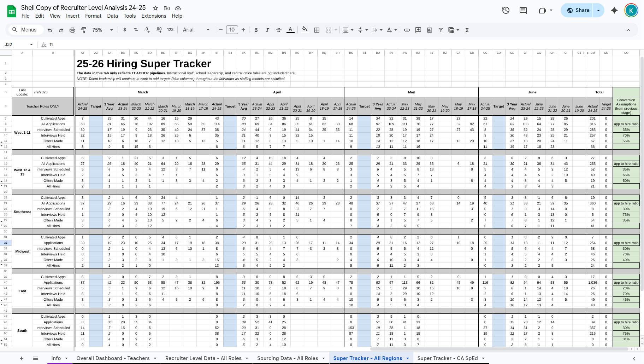Screen dimensions: 644x364
Task: Toggle strikethrough formatting
Action: click(279, 30)
